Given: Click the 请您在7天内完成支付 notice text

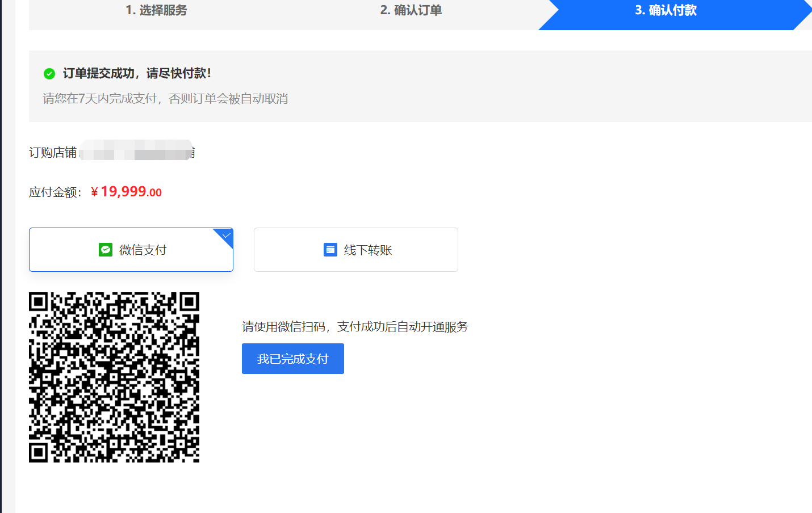Looking at the screenshot, I should (165, 99).
